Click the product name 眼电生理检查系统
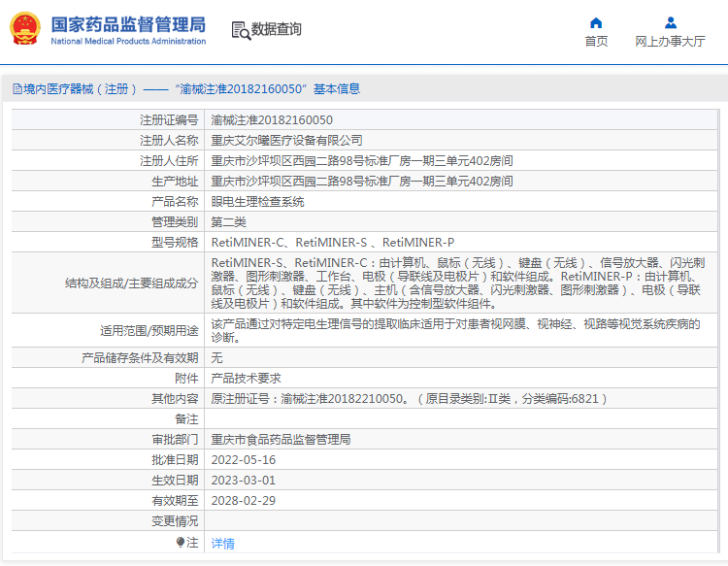This screenshot has height=566, width=728. (x=258, y=202)
